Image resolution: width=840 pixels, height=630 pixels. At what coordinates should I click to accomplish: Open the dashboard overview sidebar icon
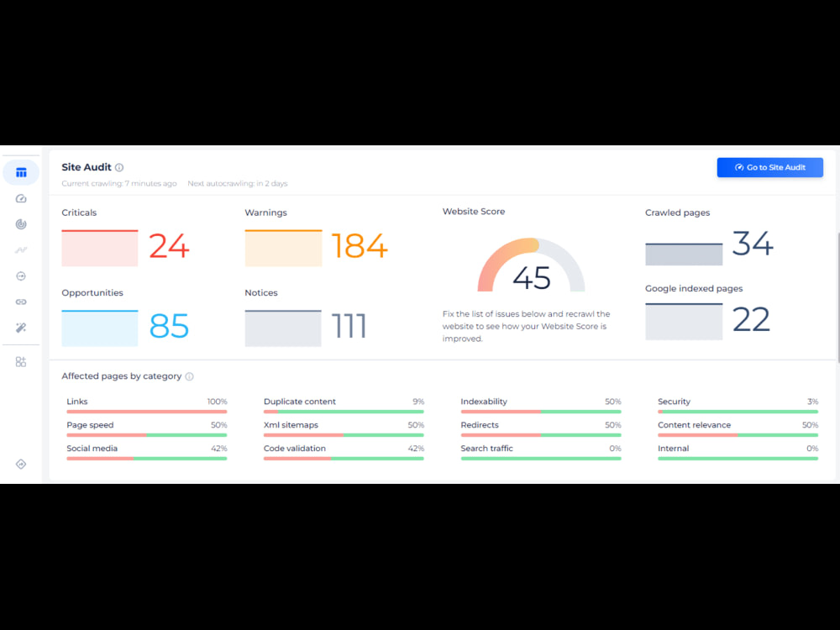[x=21, y=172]
